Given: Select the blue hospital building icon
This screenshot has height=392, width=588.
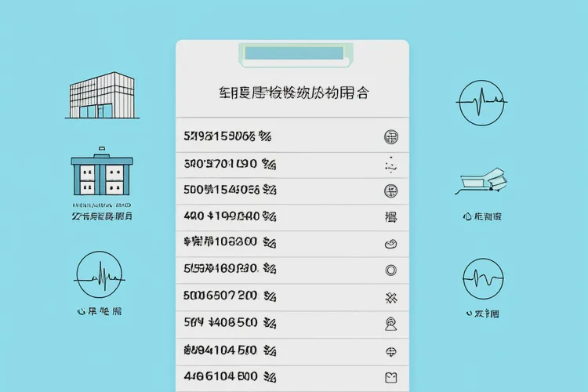Looking at the screenshot, I should (x=102, y=175).
